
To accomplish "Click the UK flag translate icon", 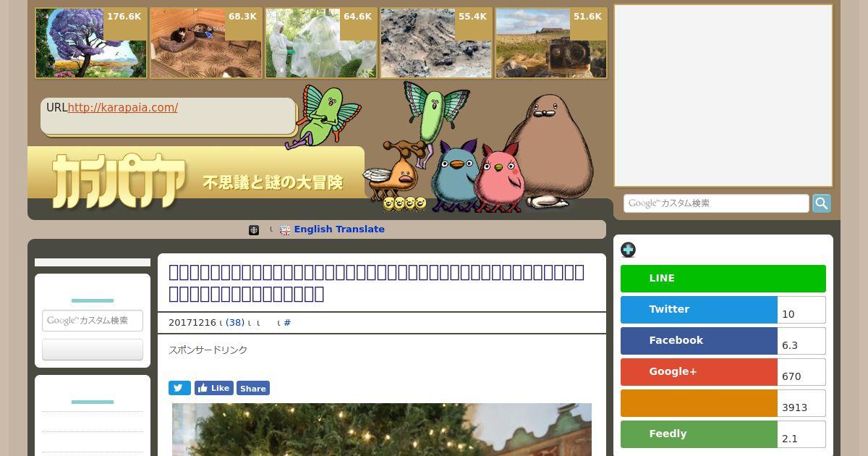I will point(285,229).
